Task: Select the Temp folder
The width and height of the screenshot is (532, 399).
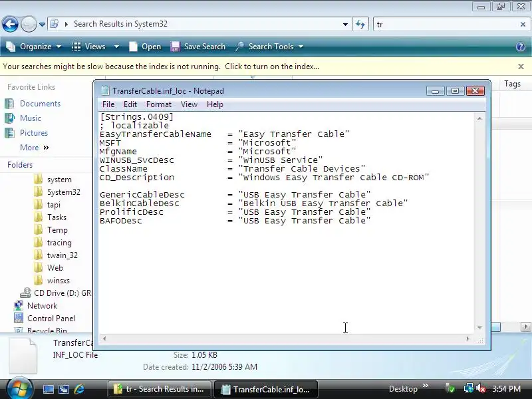Action: [51, 230]
